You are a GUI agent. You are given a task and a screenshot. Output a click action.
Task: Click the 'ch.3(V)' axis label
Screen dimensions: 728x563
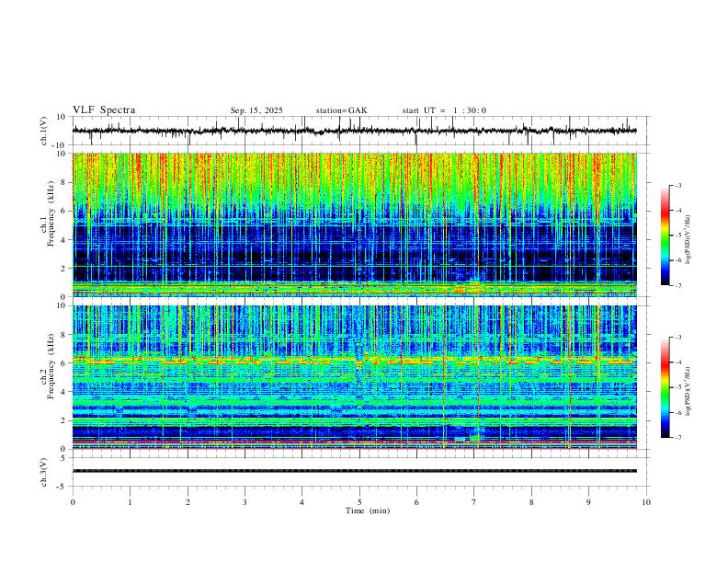tap(44, 472)
